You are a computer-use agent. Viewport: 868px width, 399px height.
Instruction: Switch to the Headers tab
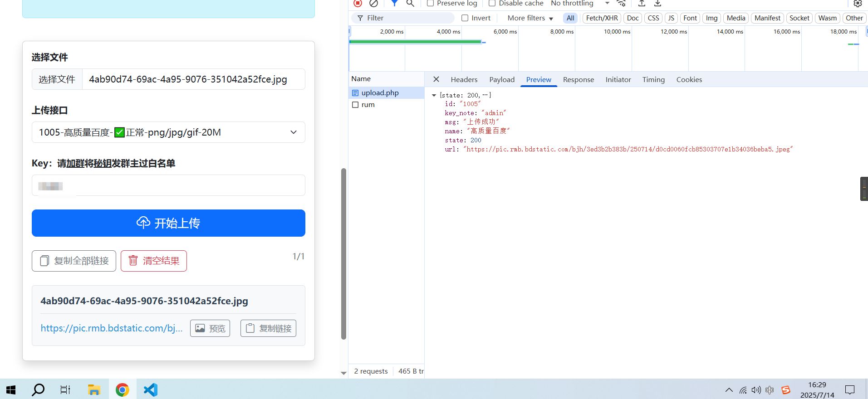click(x=464, y=80)
